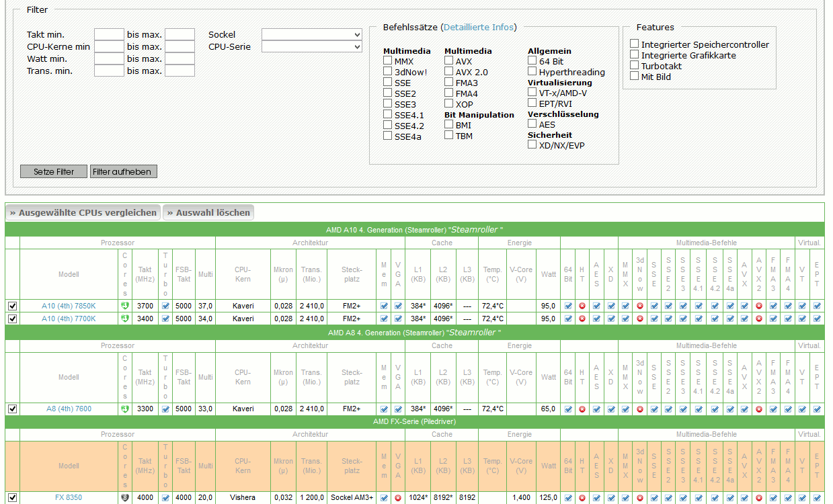The height and width of the screenshot is (504, 833).
Task: Click the red HT cross in the A10 7850K row
Action: pos(582,306)
